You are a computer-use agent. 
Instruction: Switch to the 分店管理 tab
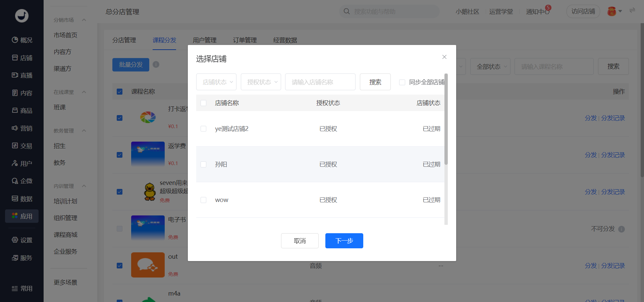(x=124, y=40)
